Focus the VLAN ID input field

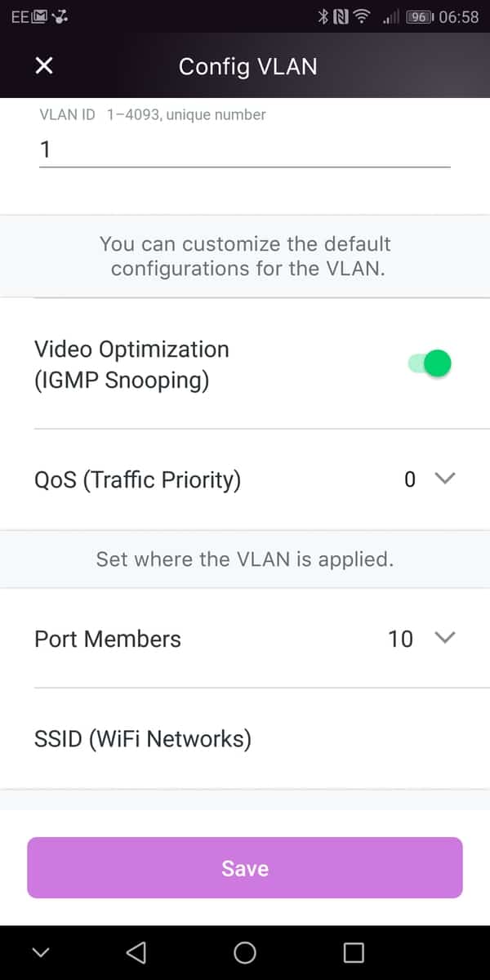tap(245, 149)
